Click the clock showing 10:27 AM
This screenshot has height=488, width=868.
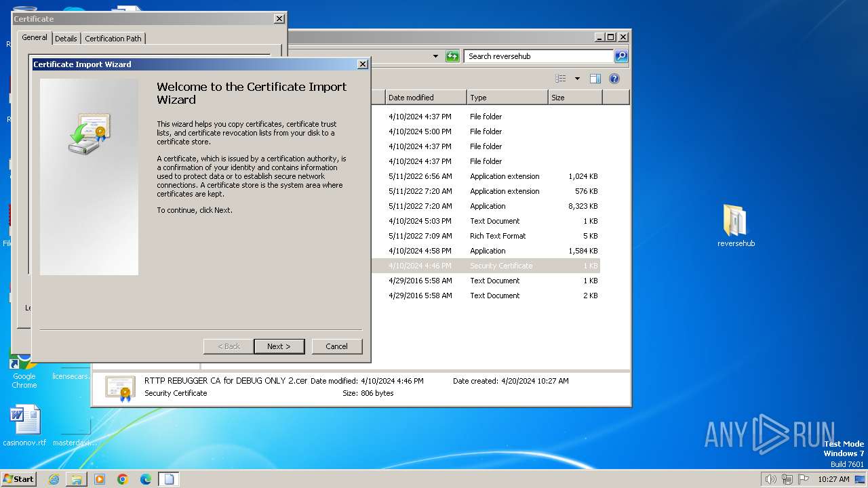[x=833, y=479]
